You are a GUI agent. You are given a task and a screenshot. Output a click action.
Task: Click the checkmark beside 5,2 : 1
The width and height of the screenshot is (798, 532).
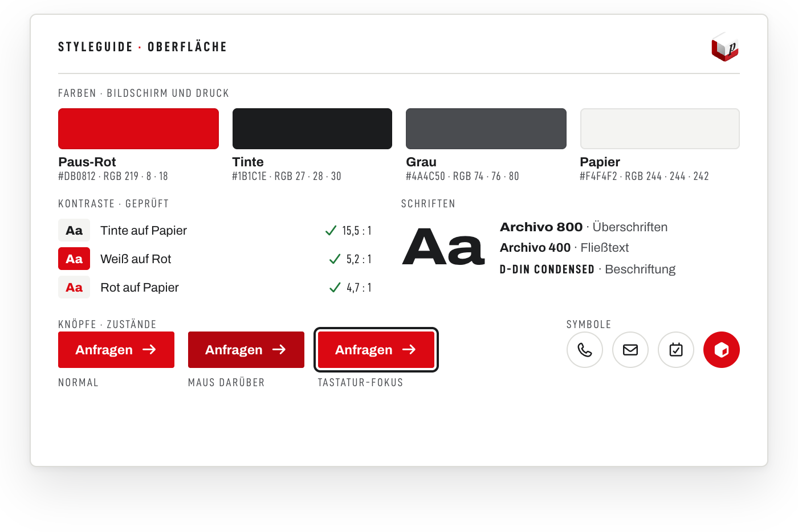click(335, 259)
